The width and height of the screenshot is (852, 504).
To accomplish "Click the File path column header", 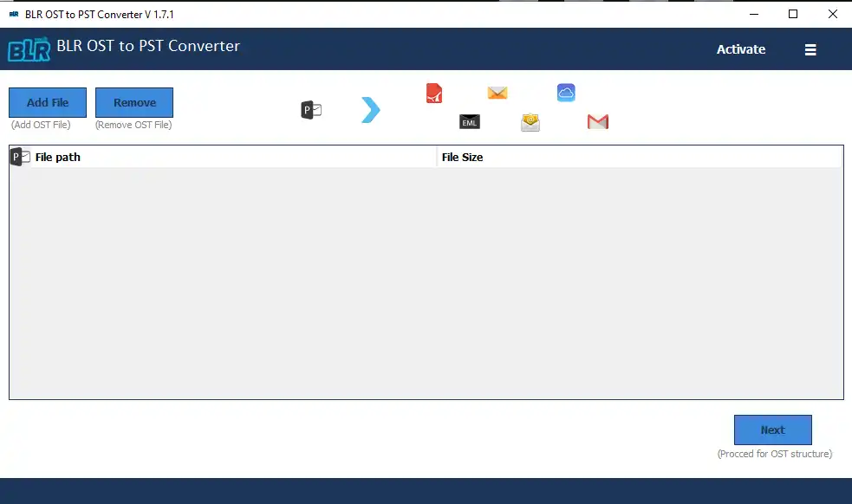I will click(55, 157).
